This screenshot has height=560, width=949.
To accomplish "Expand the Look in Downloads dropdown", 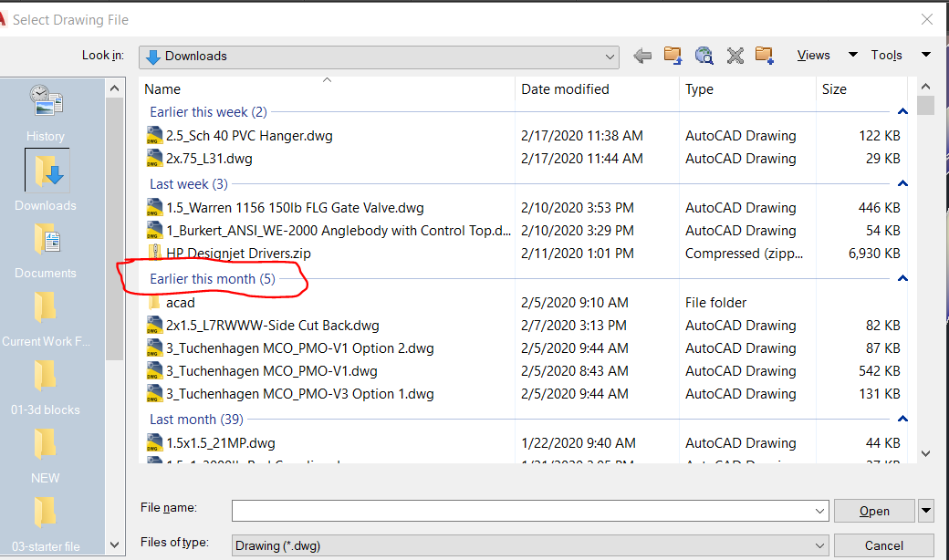I will [x=379, y=57].
